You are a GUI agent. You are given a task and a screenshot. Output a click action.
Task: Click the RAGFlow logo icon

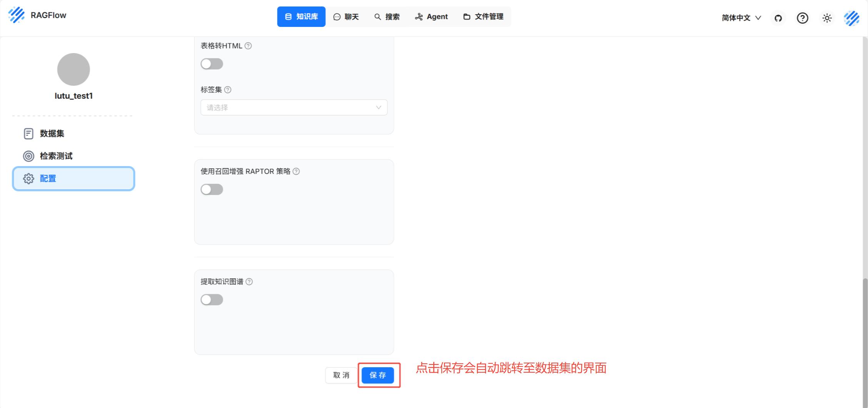click(x=16, y=15)
